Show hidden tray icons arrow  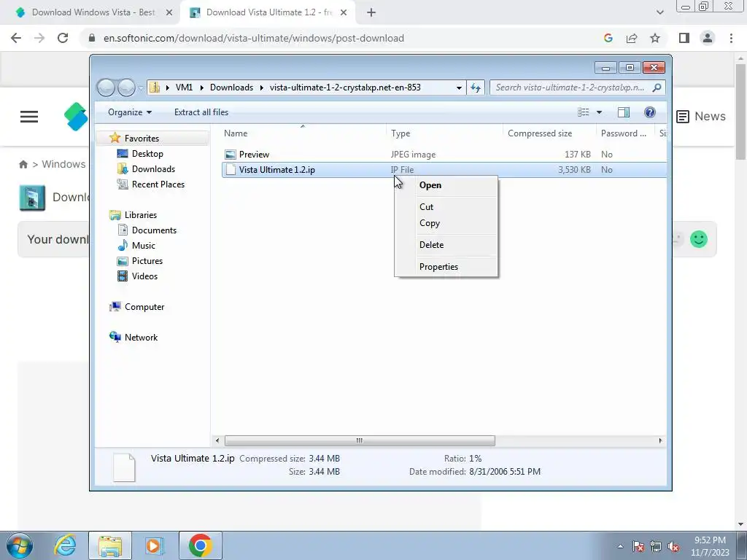(x=620, y=547)
